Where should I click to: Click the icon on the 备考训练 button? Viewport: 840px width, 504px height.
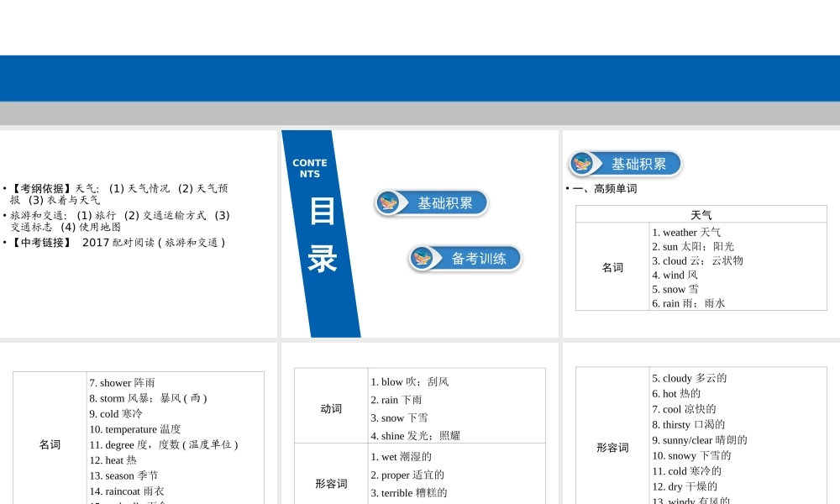(423, 258)
